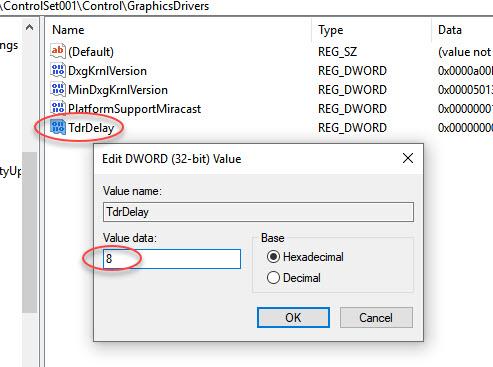Close the Edit DWORD dialog
This screenshot has height=367, width=493.
(x=408, y=158)
